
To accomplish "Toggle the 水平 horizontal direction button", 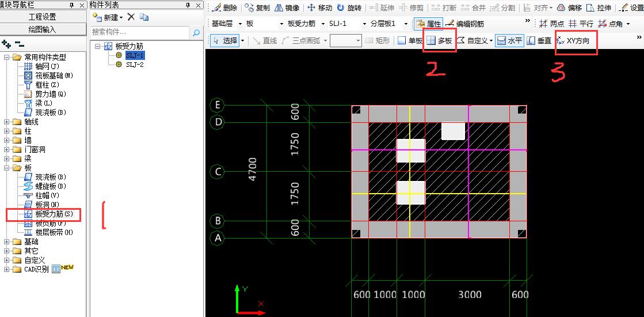I will pyautogui.click(x=509, y=41).
